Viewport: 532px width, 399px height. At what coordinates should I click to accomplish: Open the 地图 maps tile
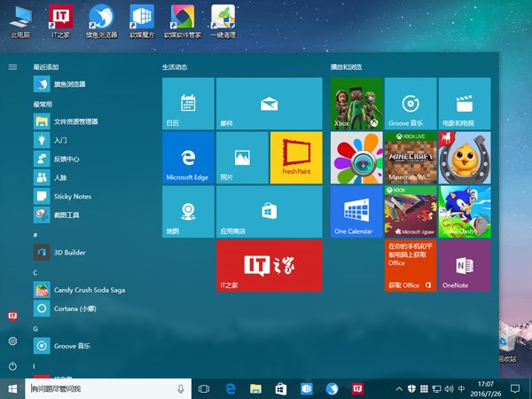(x=188, y=212)
